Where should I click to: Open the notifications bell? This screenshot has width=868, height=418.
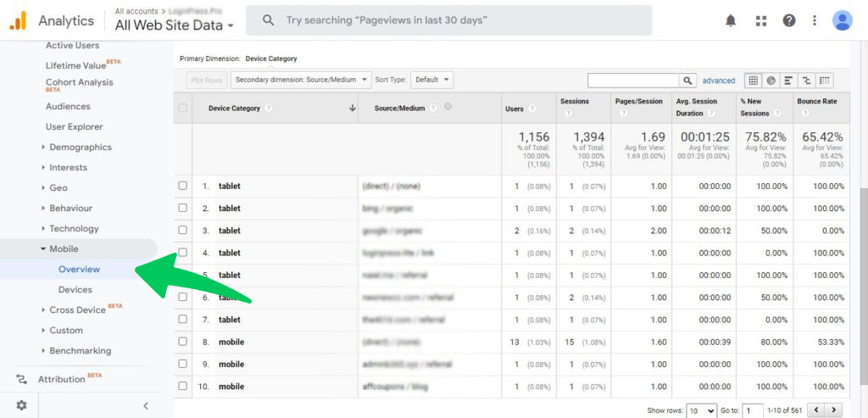point(731,20)
